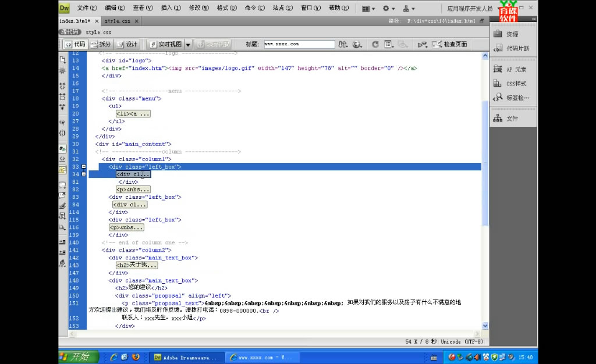This screenshot has height=364, width=596.
Task: Collapse code block at line 34
Action: [x=84, y=174]
